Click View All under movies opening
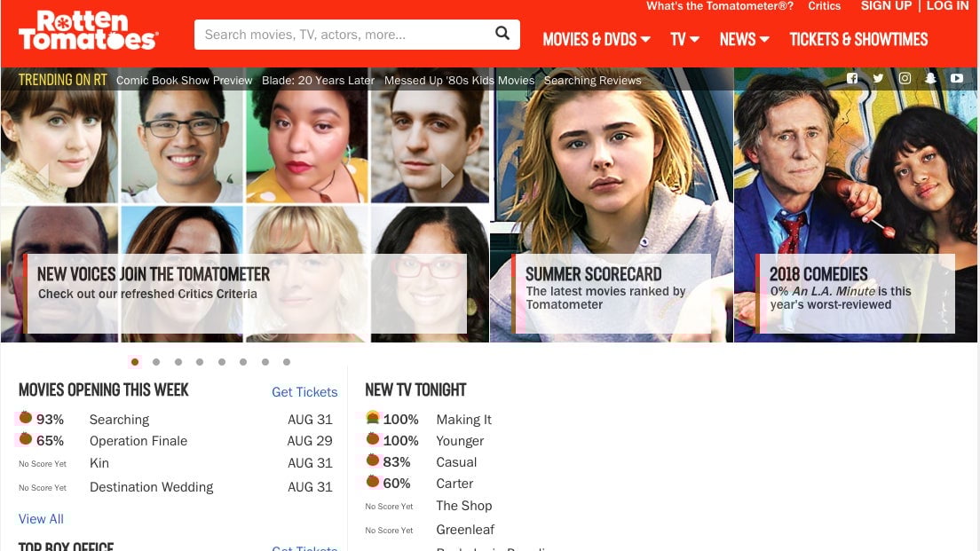This screenshot has width=980, height=551. click(x=41, y=518)
